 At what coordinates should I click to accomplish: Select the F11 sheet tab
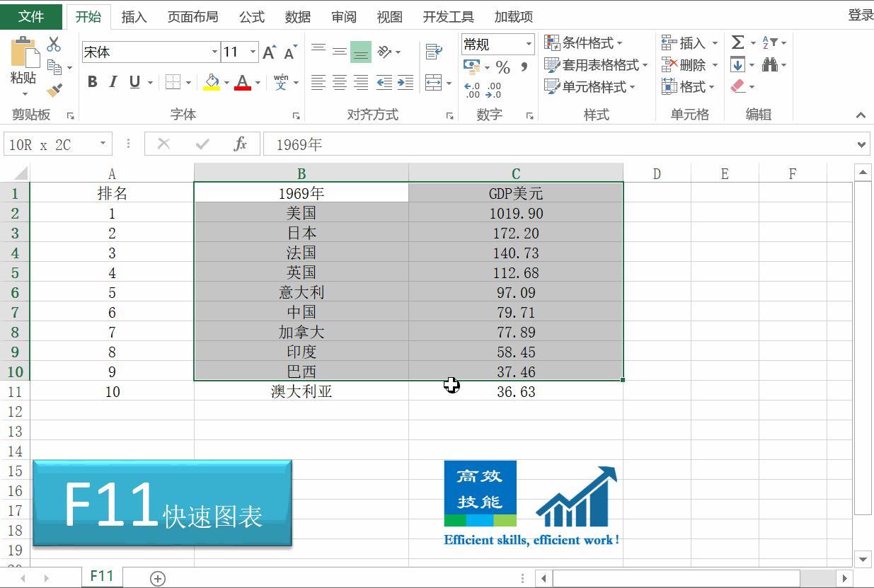[102, 576]
